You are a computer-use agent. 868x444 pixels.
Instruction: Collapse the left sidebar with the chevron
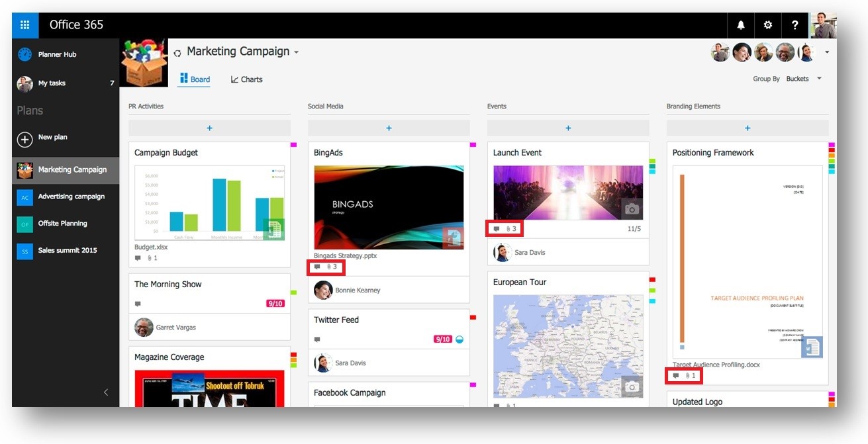coord(106,392)
